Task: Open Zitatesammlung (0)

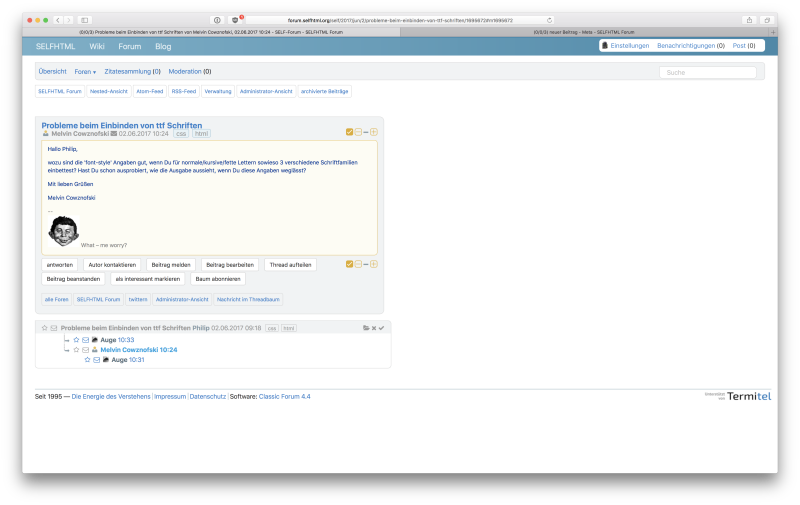Action: [132, 71]
